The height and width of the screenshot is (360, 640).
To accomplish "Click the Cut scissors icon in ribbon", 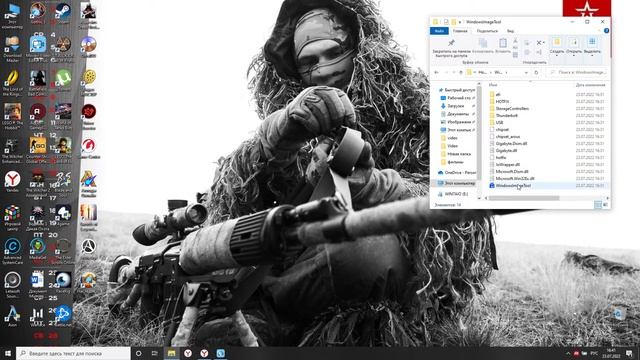I will tap(515, 41).
